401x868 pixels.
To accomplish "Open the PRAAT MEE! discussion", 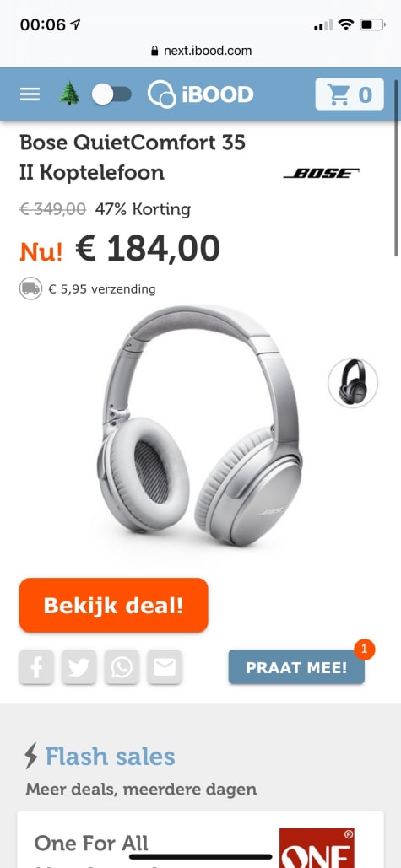I will 296,667.
